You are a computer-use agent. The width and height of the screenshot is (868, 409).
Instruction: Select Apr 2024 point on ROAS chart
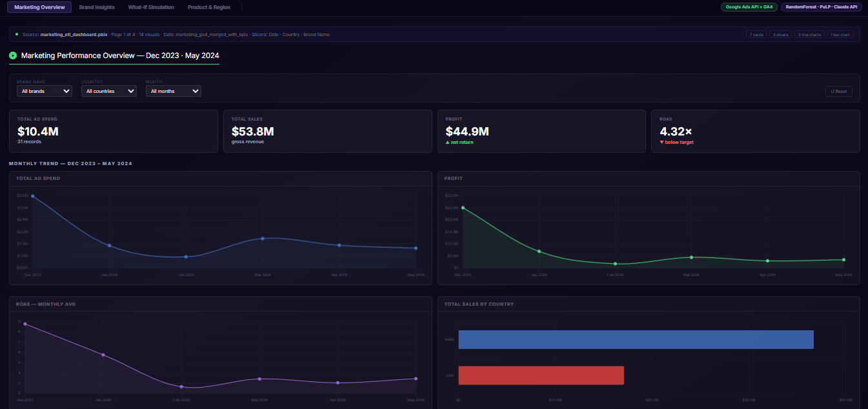click(338, 383)
